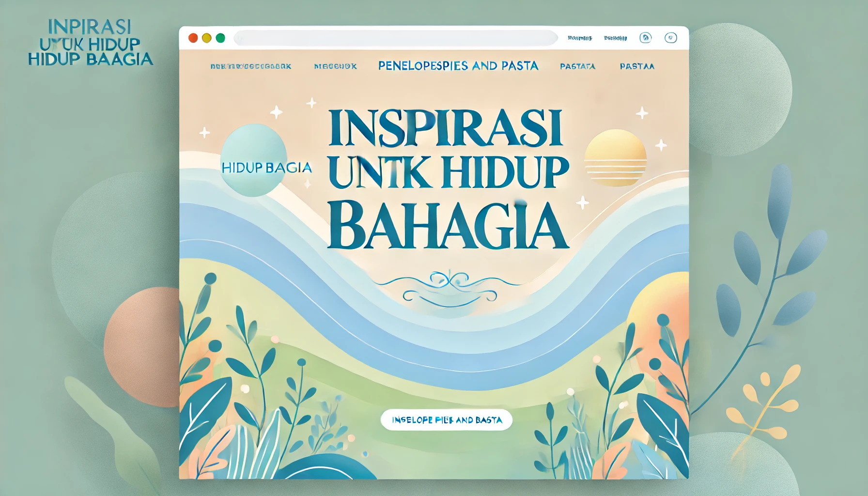Click the red window dot

point(193,38)
